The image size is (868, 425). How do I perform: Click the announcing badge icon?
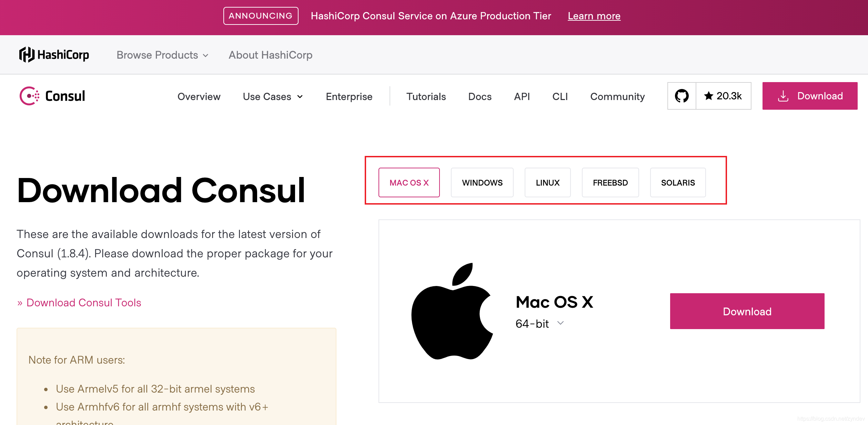(260, 16)
